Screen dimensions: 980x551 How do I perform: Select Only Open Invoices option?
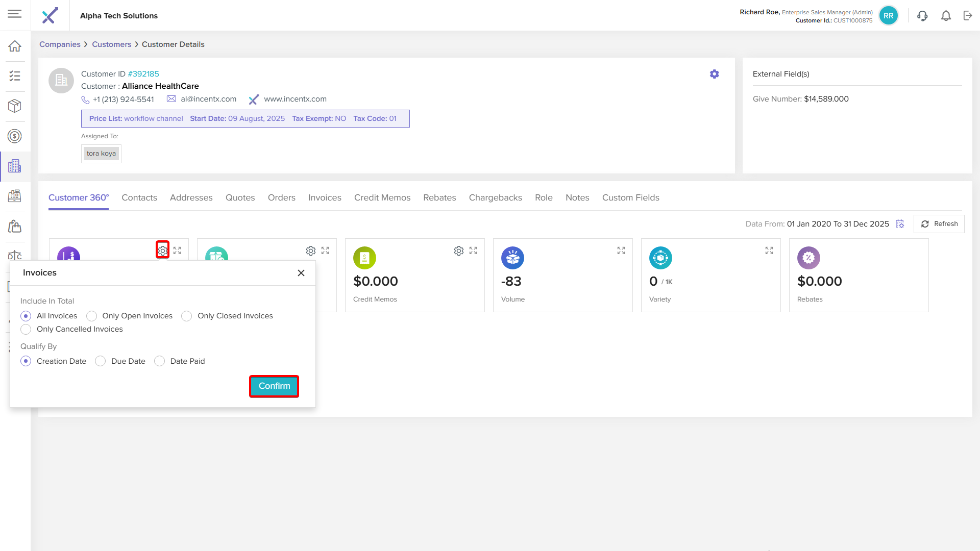click(92, 316)
